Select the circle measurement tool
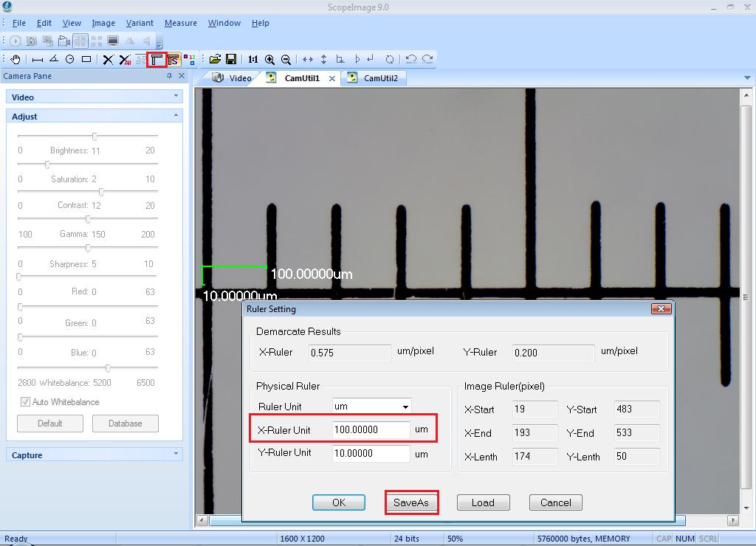This screenshot has height=546, width=756. [70, 59]
